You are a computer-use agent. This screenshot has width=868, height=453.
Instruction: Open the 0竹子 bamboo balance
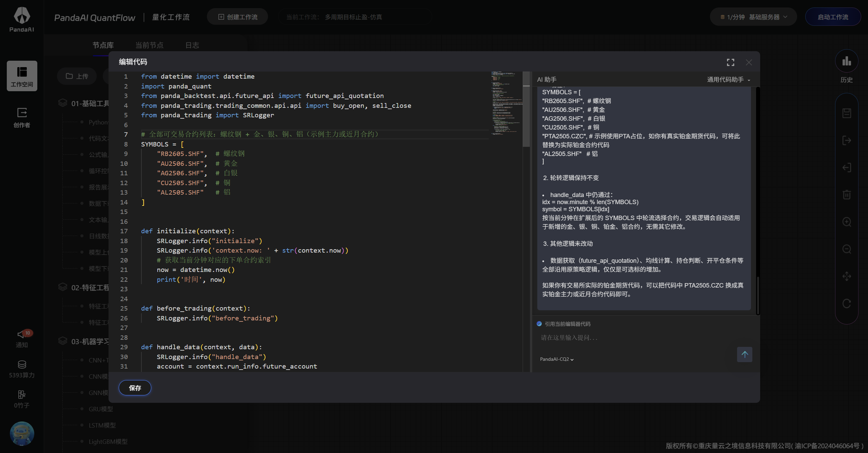pyautogui.click(x=22, y=399)
